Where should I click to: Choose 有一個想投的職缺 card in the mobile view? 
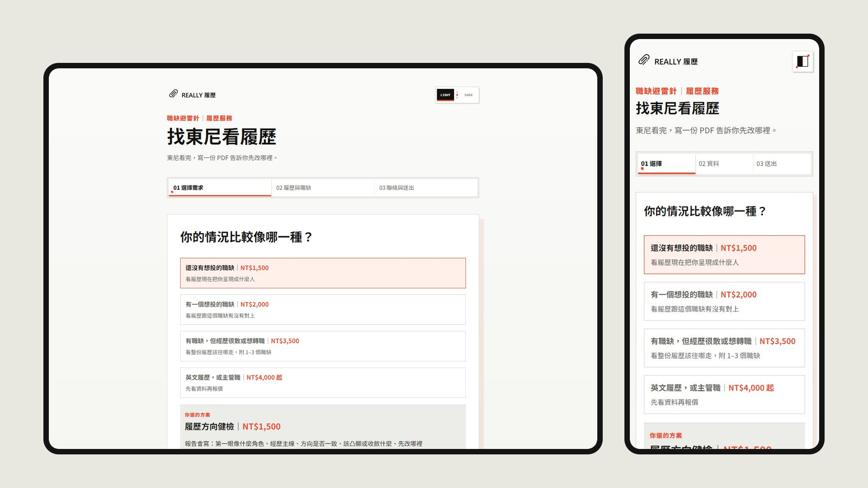(724, 301)
